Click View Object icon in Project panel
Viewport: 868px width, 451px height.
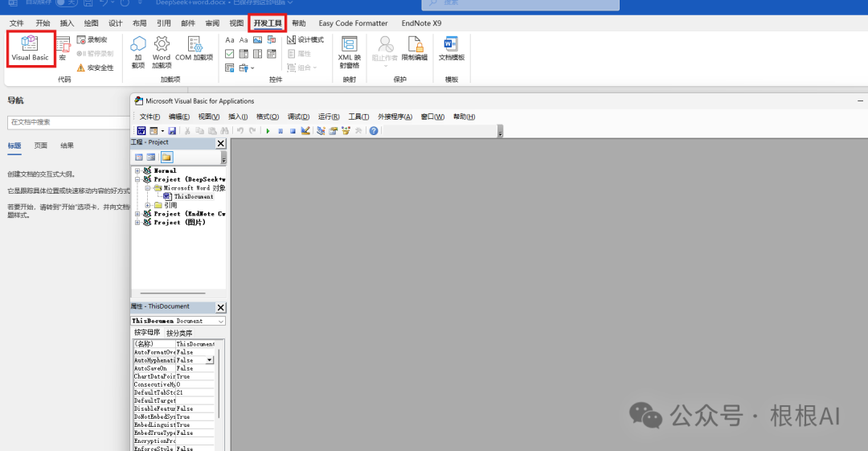[x=151, y=158]
